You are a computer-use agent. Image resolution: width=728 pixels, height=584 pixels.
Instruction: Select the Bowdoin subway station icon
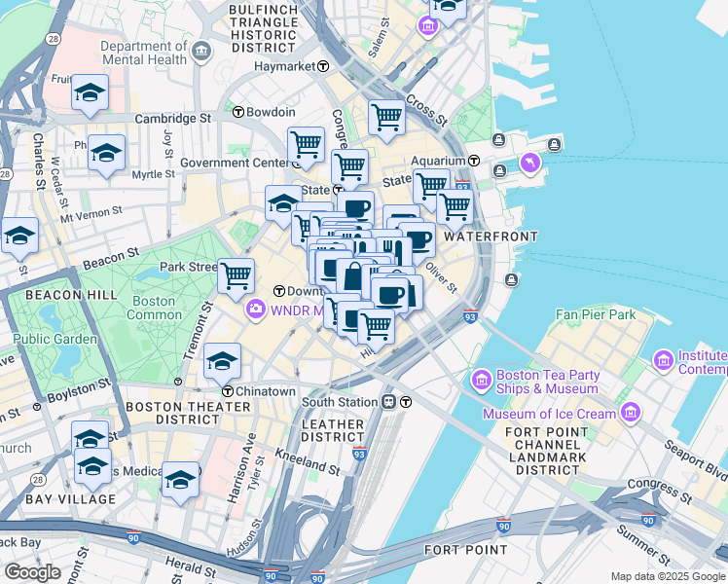[237, 112]
